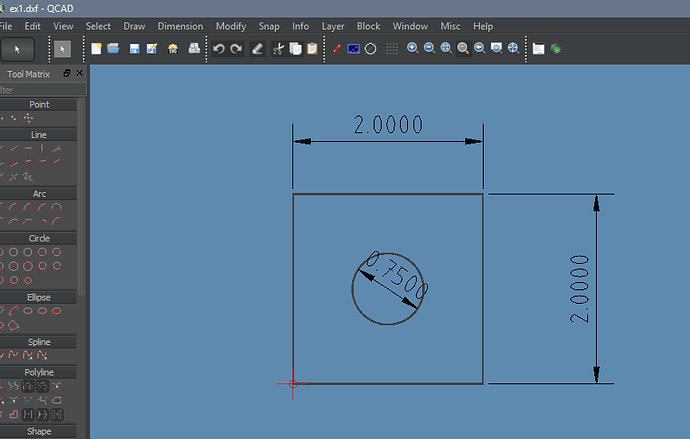This screenshot has width=690, height=439.
Task: Open the Block menu
Action: coord(368,26)
